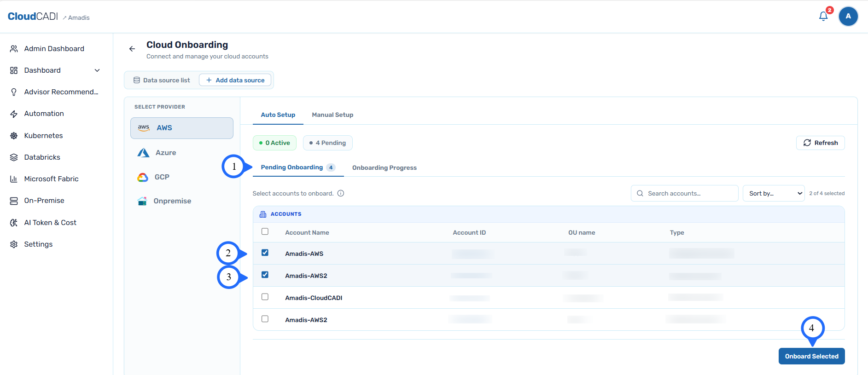The height and width of the screenshot is (375, 868).
Task: Open the notifications bell
Action: 823,16
